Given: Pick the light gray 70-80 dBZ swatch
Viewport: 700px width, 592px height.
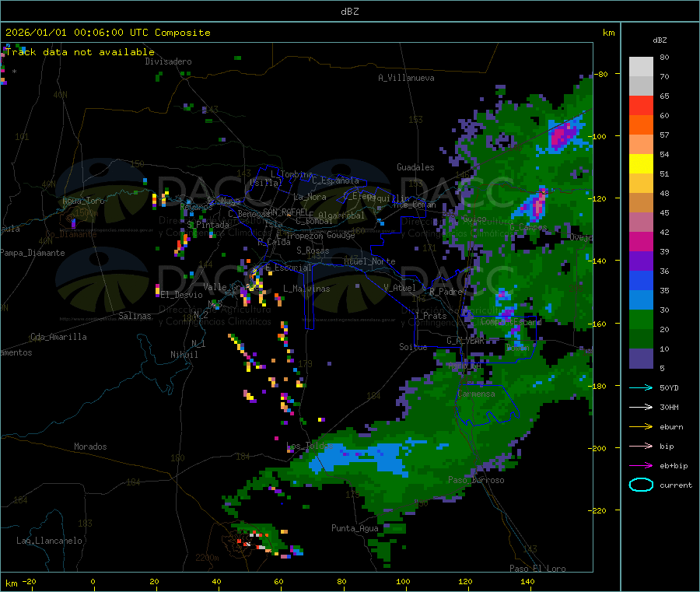Looking at the screenshot, I should (x=641, y=67).
